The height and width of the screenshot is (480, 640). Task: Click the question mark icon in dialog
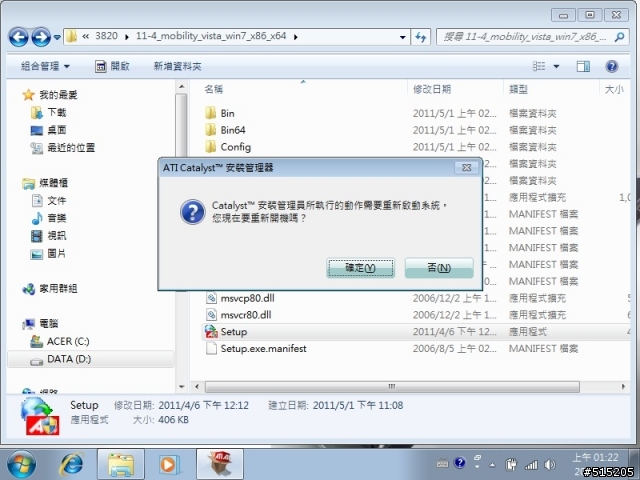[192, 211]
